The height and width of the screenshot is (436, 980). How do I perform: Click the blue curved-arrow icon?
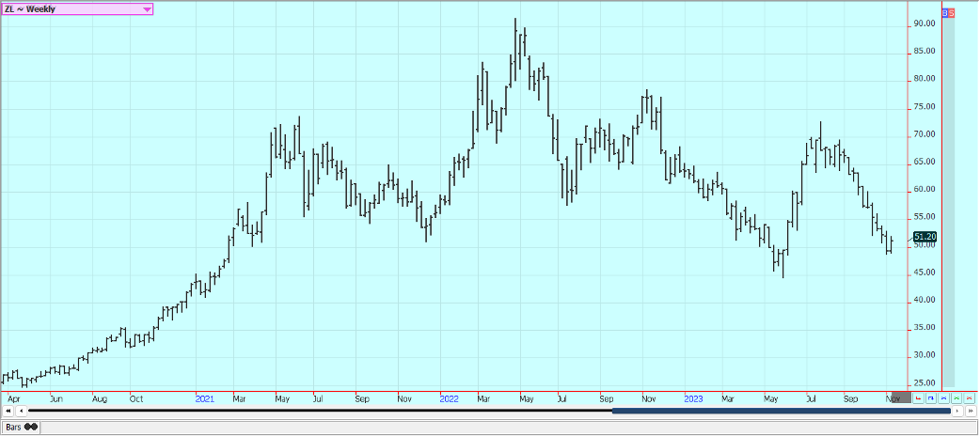(x=931, y=397)
